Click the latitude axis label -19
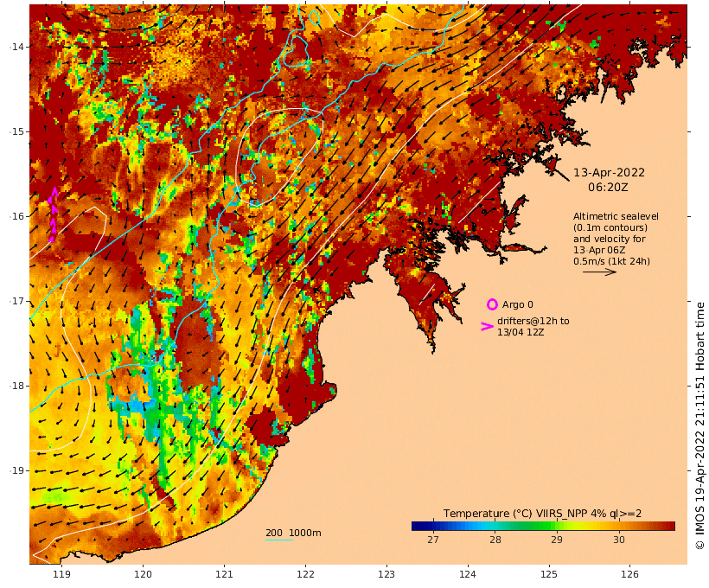 (x=16, y=470)
